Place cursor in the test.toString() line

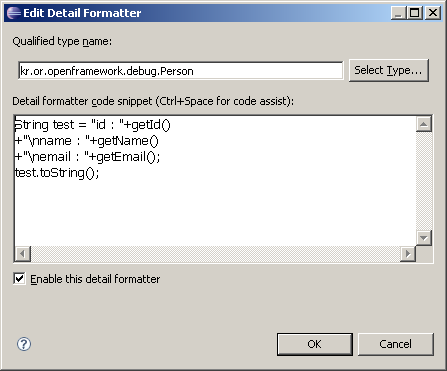[x=57, y=173]
